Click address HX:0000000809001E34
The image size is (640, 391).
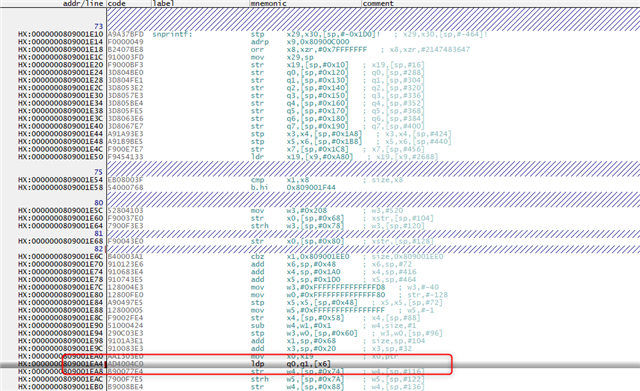[x=61, y=103]
